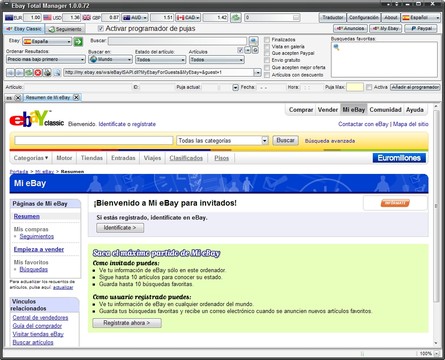Click the green arrow go button next to España
The height and width of the screenshot is (360, 445).
[78, 42]
